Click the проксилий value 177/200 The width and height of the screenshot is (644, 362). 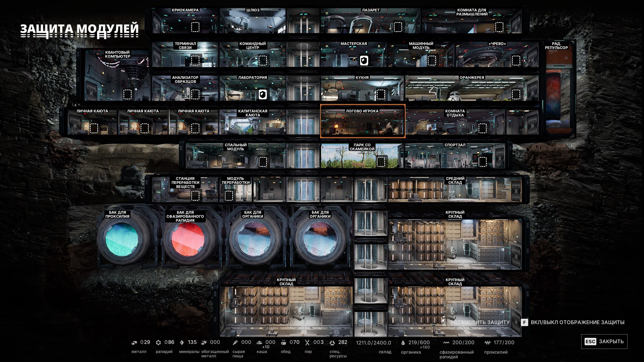coord(504,343)
